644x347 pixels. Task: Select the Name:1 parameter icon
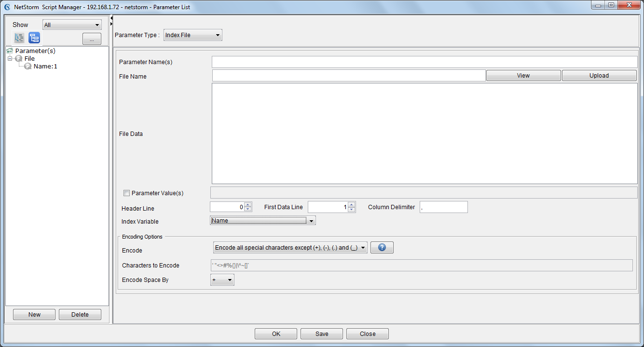point(28,66)
